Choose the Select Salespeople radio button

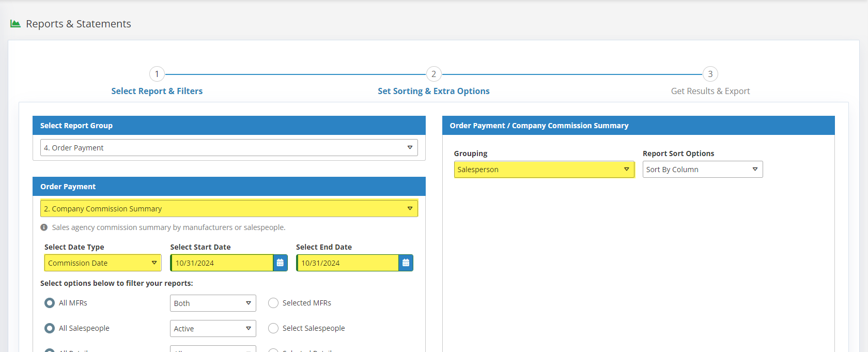(273, 328)
